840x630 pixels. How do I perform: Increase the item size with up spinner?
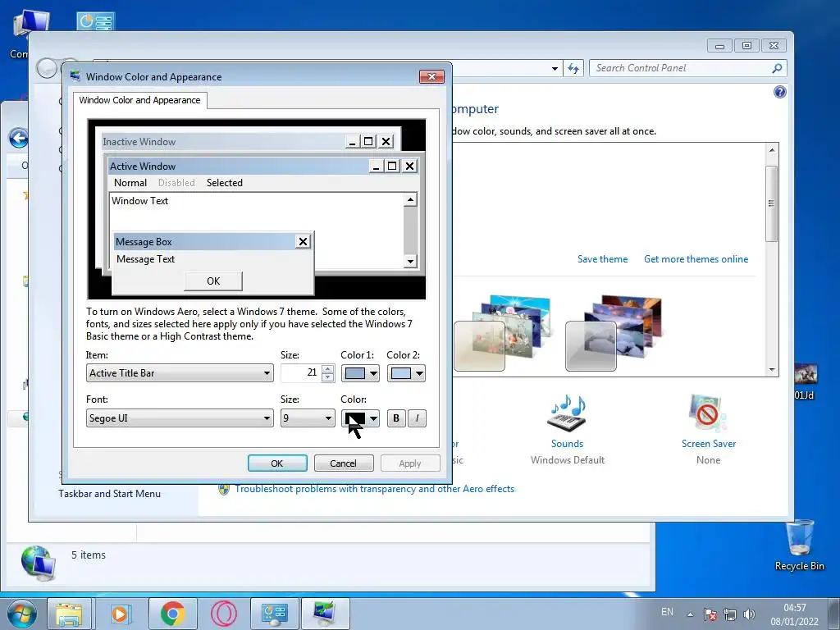pos(328,369)
